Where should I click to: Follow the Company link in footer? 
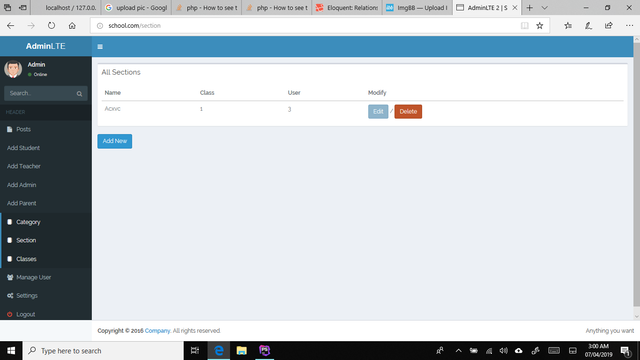pos(157,331)
